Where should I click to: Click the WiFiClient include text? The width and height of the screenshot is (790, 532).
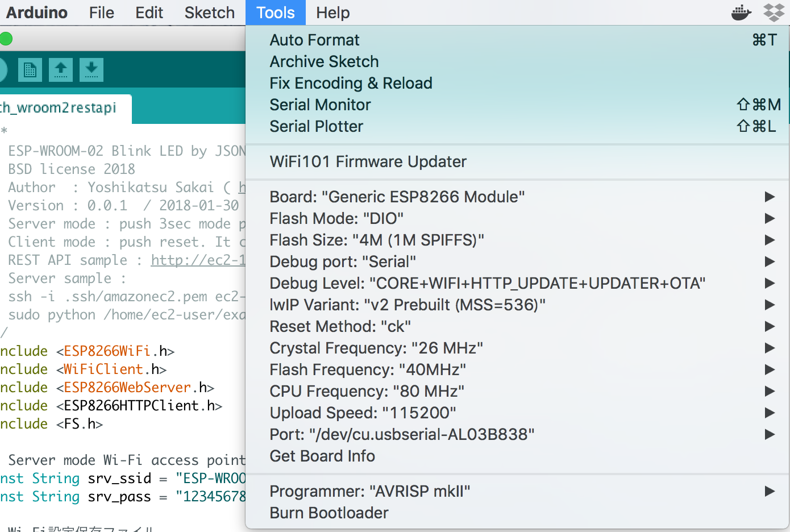pos(103,369)
